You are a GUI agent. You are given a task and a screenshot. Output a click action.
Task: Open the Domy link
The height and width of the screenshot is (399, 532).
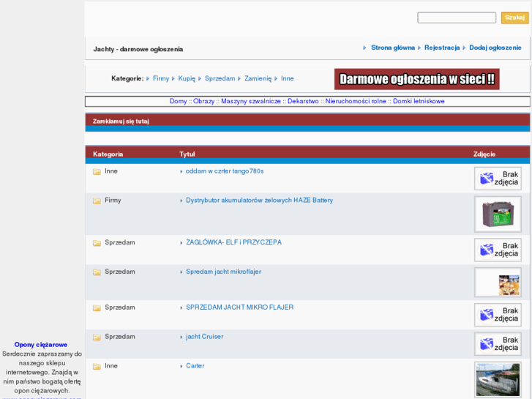tap(178, 101)
